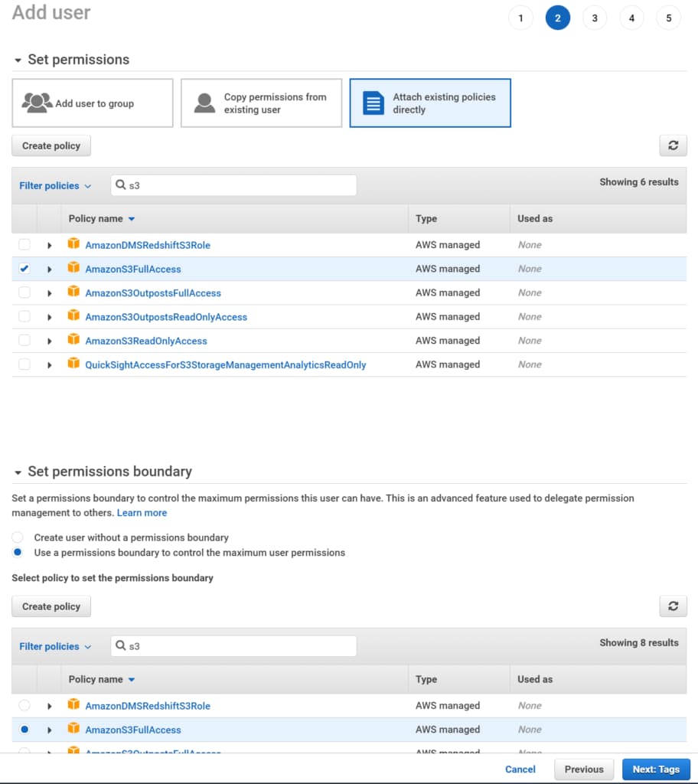Click the boundary list AmazonS3FullAccess policy icon
Image resolution: width=698 pixels, height=784 pixels.
pyautogui.click(x=73, y=729)
